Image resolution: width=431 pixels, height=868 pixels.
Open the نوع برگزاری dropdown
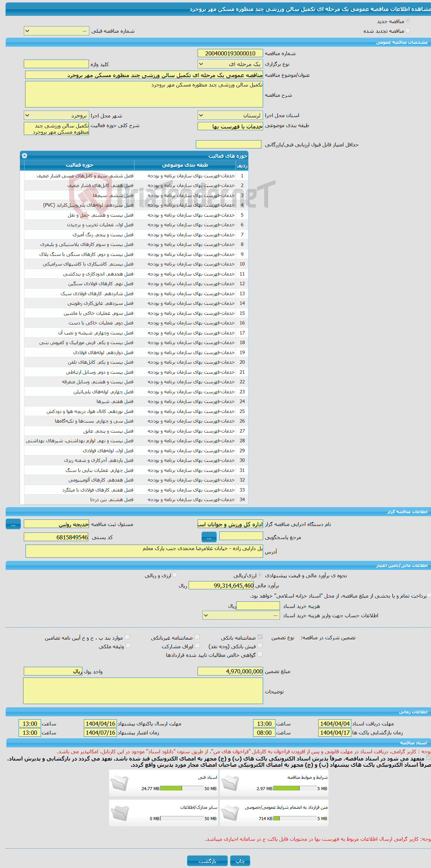pyautogui.click(x=230, y=64)
